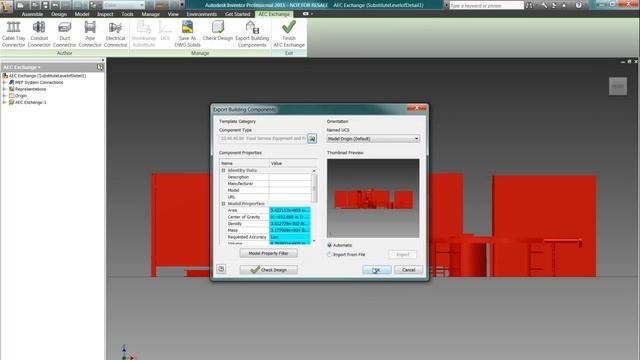Open the Design ribbon tab
640x360 pixels.
[x=59, y=14]
